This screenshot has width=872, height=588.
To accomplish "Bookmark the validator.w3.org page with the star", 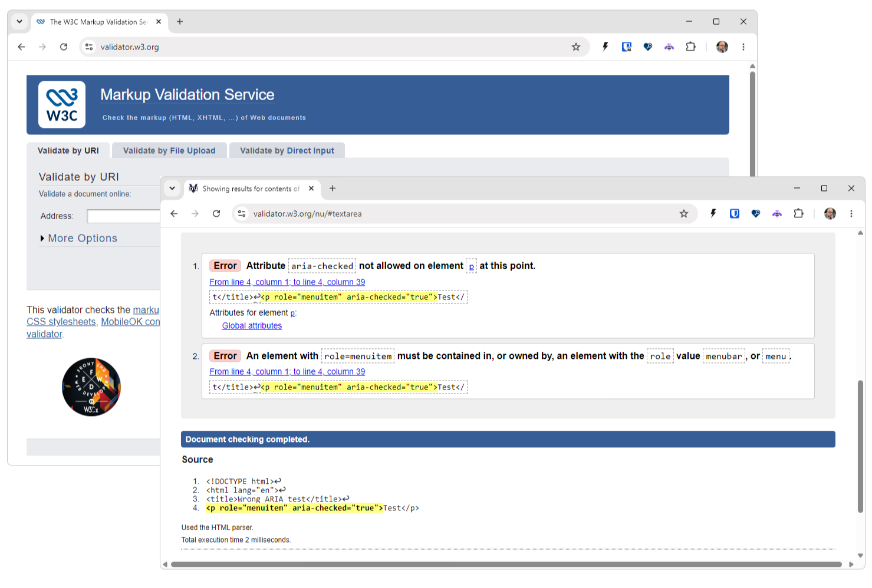I will coord(576,47).
